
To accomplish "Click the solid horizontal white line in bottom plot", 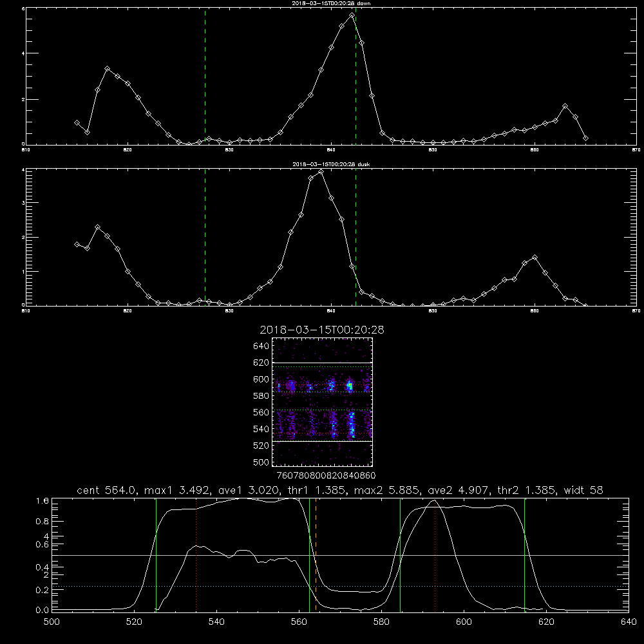I will point(340,555).
